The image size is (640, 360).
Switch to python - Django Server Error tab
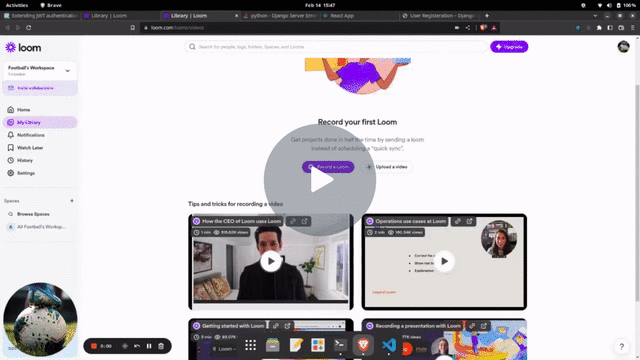(x=281, y=16)
